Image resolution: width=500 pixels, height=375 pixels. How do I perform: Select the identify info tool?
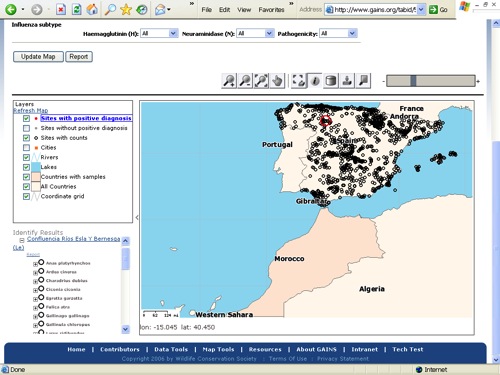click(x=315, y=81)
